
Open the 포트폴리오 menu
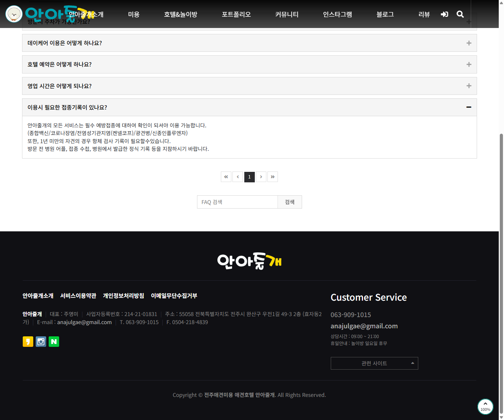[236, 14]
